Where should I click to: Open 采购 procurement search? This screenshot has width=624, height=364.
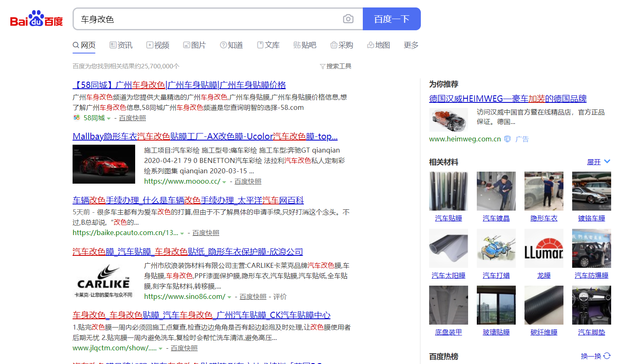(x=342, y=45)
